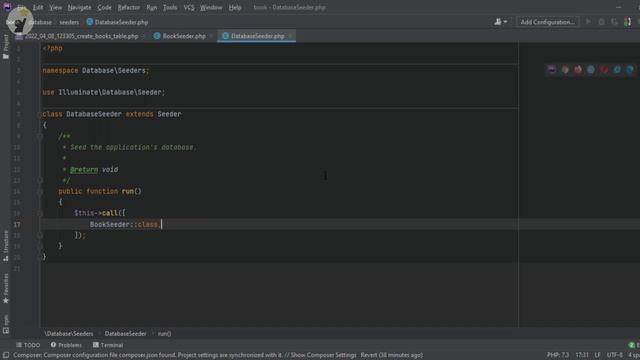The image size is (640, 360).
Task: Open the Edit menu
Action: tap(38, 7)
